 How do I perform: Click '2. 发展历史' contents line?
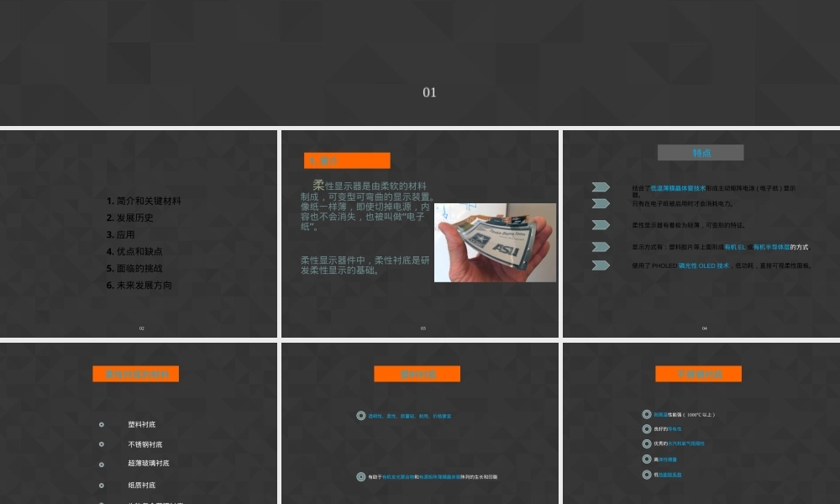point(129,218)
